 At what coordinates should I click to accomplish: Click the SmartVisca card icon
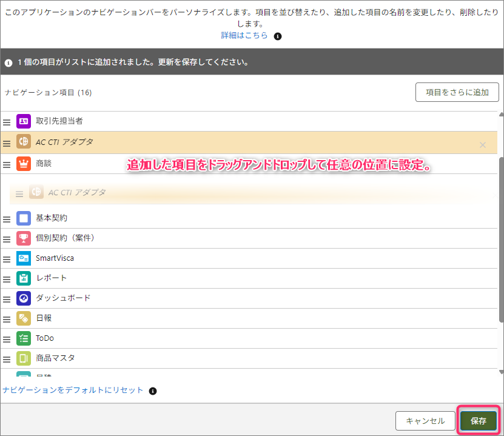click(x=24, y=258)
